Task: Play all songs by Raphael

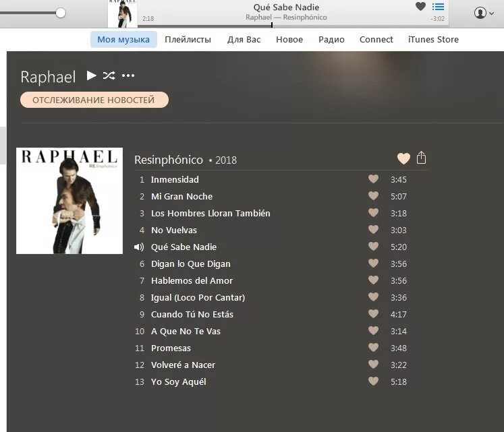Action: pyautogui.click(x=92, y=75)
